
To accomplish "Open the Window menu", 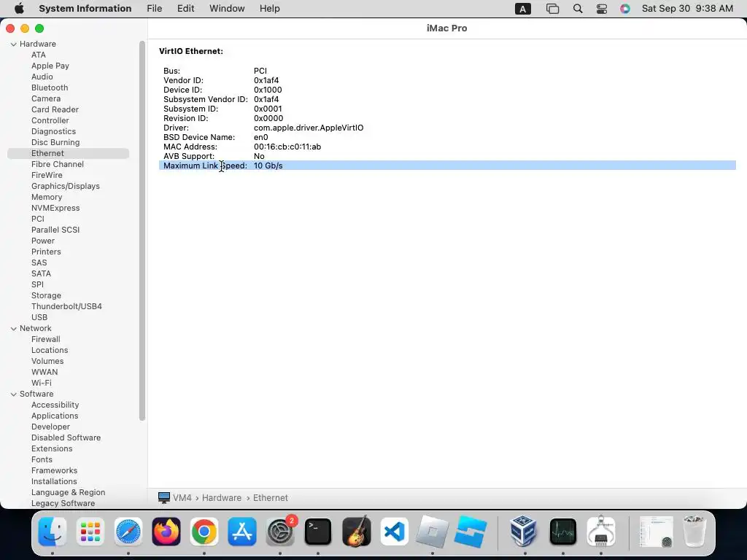I will (227, 9).
